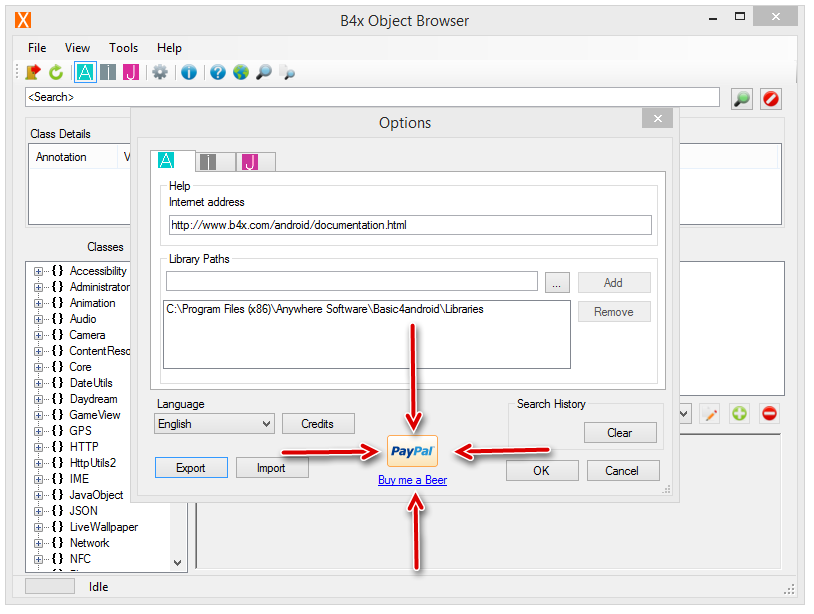Expand the Animation tree node
Image resolution: width=814 pixels, height=614 pixels.
(x=38, y=303)
